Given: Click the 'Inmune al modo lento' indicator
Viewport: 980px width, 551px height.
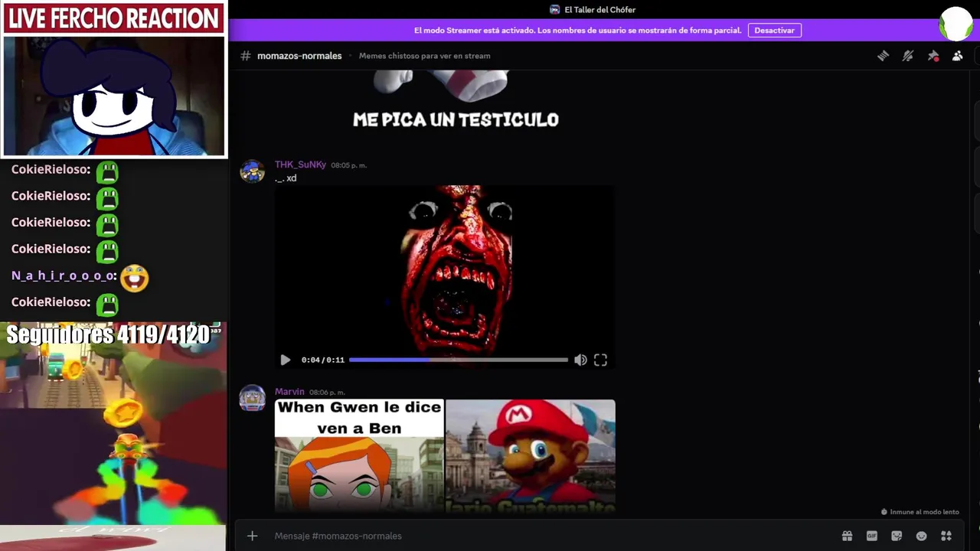Looking at the screenshot, I should tap(920, 512).
